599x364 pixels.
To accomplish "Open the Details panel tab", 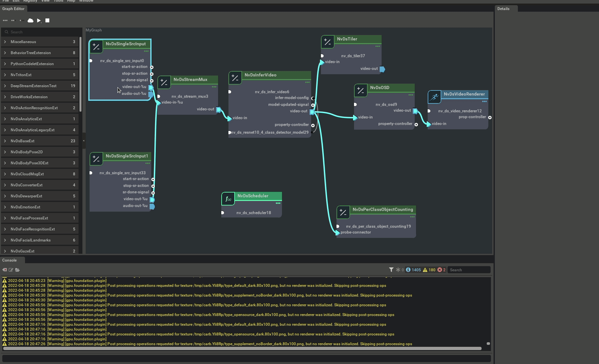I will (503, 9).
